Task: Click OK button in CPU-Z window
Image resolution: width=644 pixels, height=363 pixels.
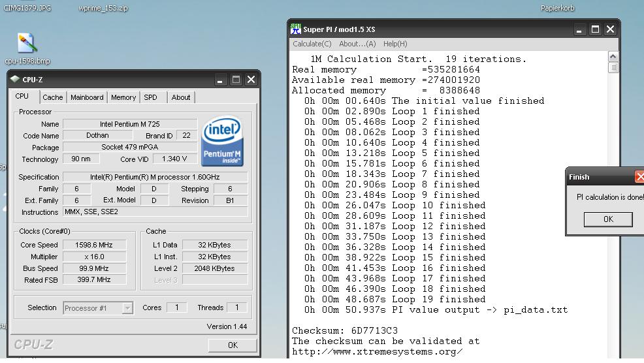Action: [x=233, y=345]
